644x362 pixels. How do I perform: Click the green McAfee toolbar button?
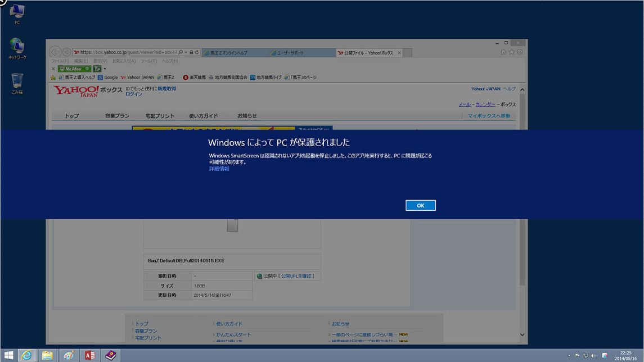[x=74, y=69]
